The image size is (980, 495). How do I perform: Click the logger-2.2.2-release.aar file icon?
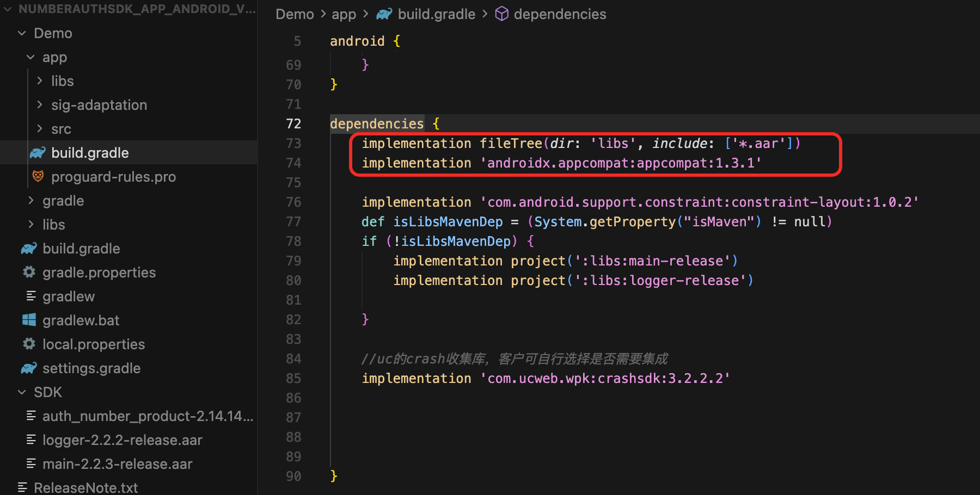[x=31, y=440]
